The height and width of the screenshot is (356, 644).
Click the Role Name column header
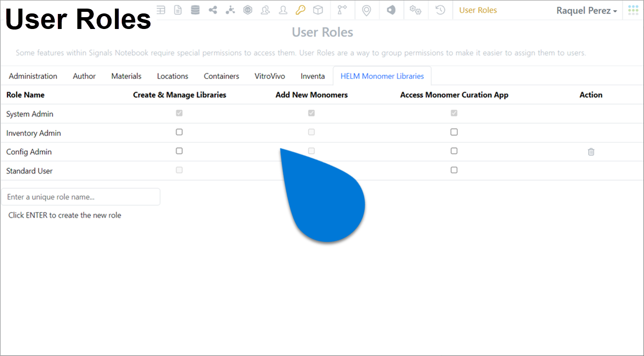click(25, 95)
